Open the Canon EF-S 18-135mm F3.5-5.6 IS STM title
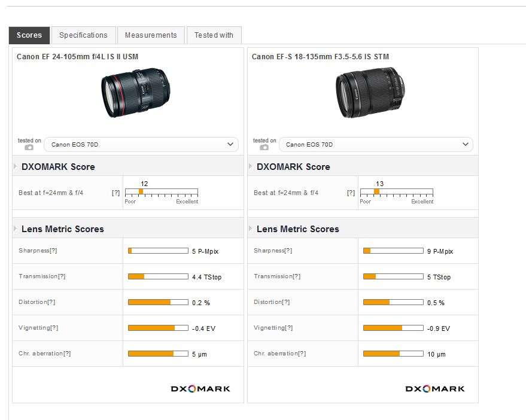 pyautogui.click(x=320, y=57)
